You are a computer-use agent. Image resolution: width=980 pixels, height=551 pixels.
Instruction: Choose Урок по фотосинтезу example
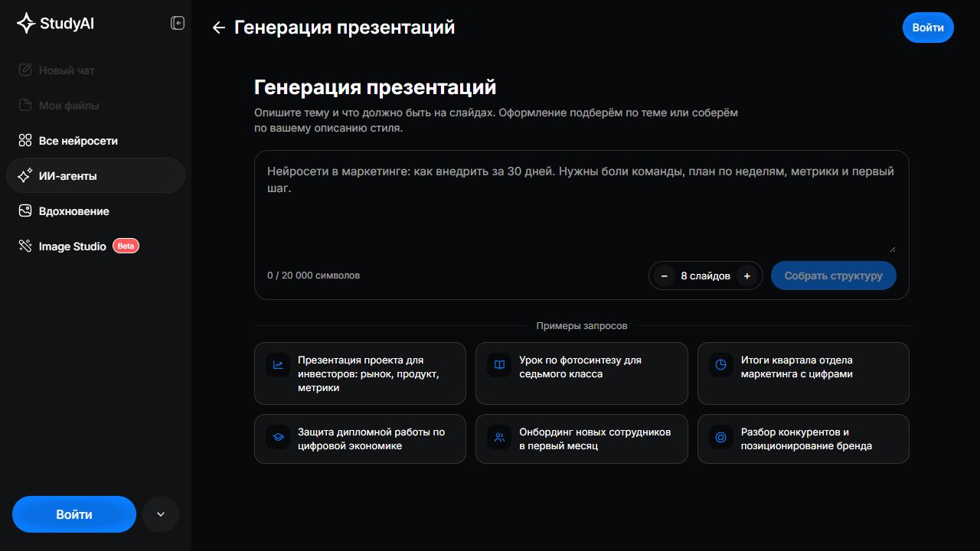tap(582, 373)
